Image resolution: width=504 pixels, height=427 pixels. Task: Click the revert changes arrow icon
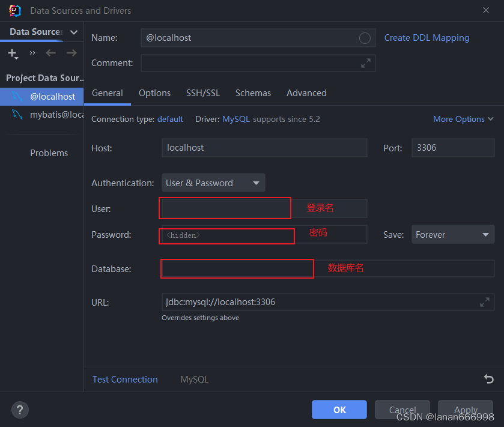[488, 379]
